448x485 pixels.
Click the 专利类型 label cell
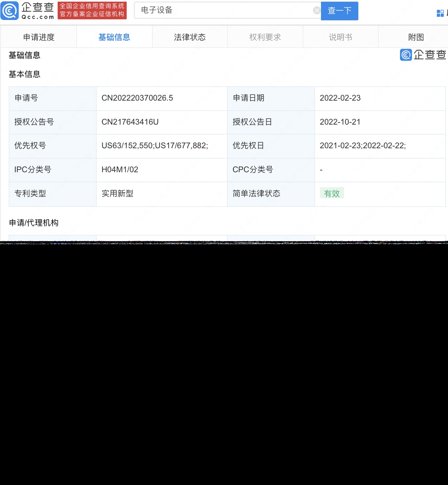click(53, 194)
